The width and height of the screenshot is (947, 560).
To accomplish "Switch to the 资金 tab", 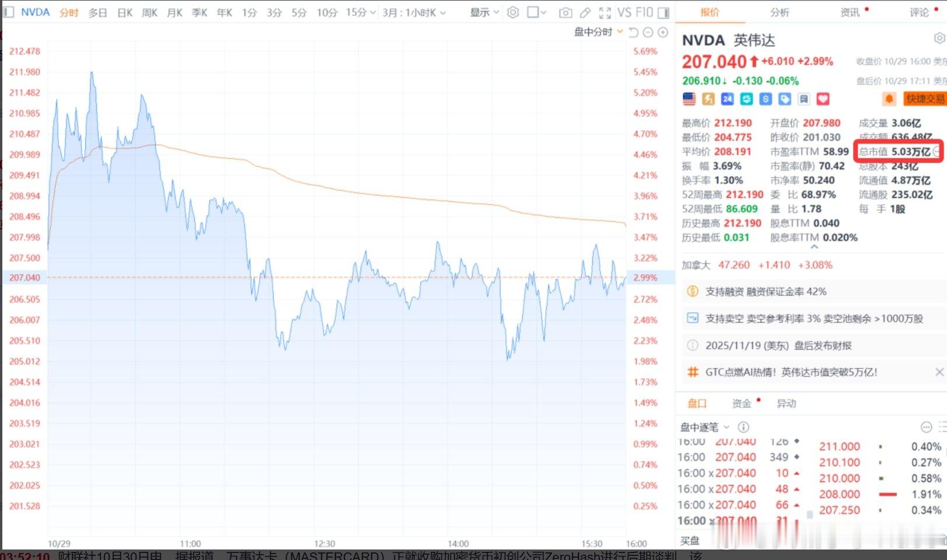I will pos(742,403).
